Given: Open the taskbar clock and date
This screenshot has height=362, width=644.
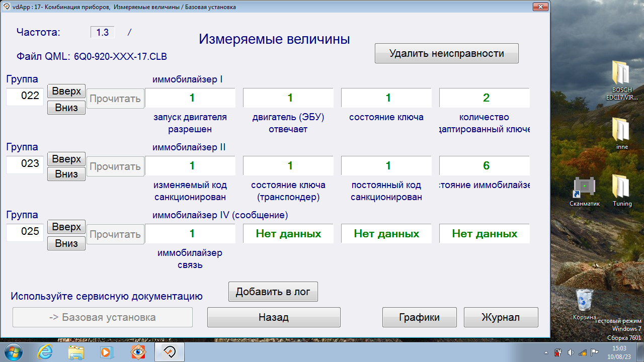Looking at the screenshot, I should pyautogui.click(x=619, y=351).
